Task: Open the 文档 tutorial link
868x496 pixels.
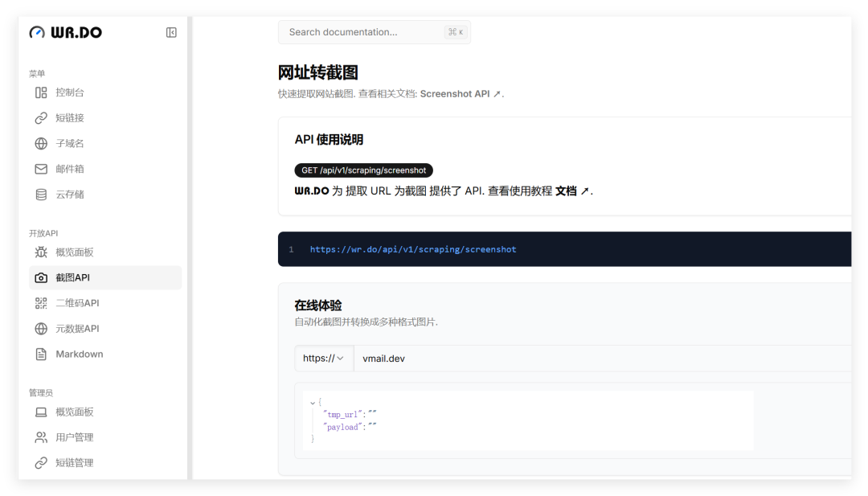Action: click(572, 191)
